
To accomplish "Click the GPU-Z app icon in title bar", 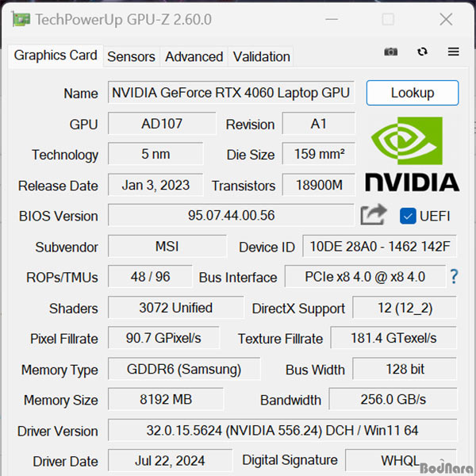I will [21, 19].
